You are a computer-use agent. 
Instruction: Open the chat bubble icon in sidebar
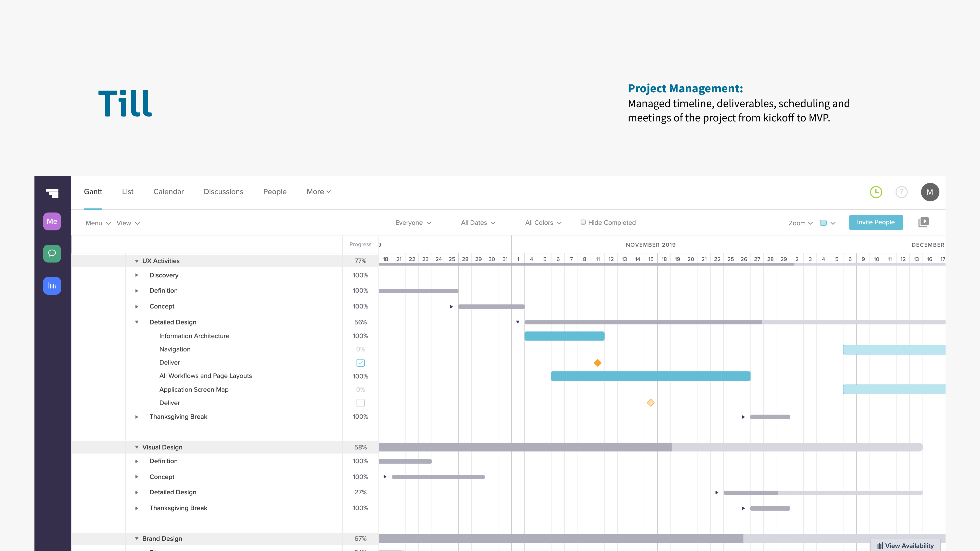click(52, 253)
